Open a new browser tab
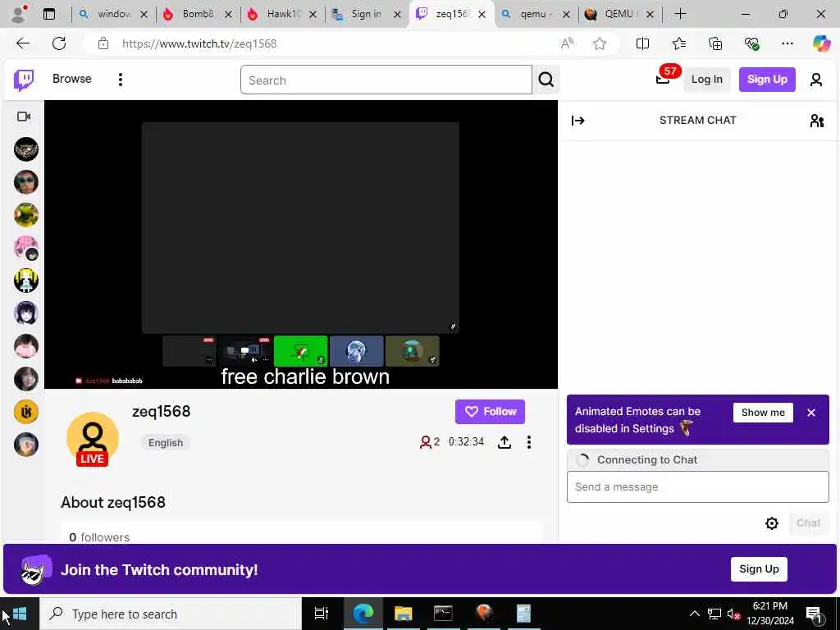The height and width of the screenshot is (630, 840). pyautogui.click(x=680, y=14)
